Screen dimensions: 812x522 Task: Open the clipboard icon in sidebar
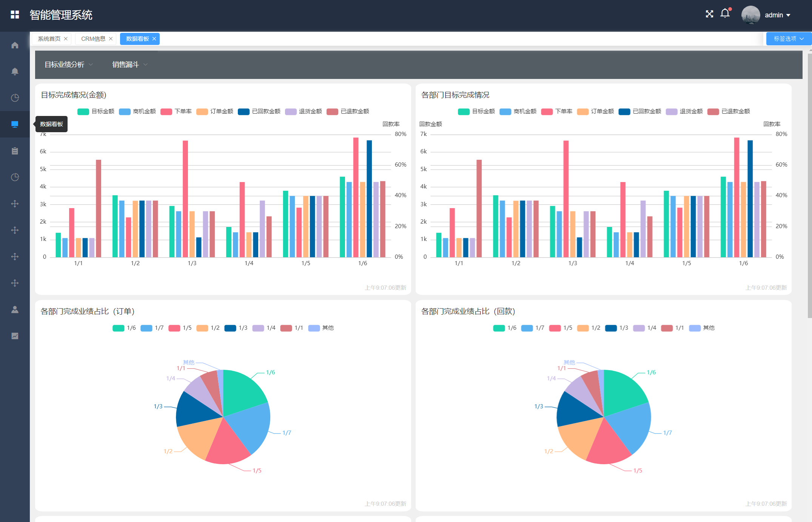[x=15, y=151]
